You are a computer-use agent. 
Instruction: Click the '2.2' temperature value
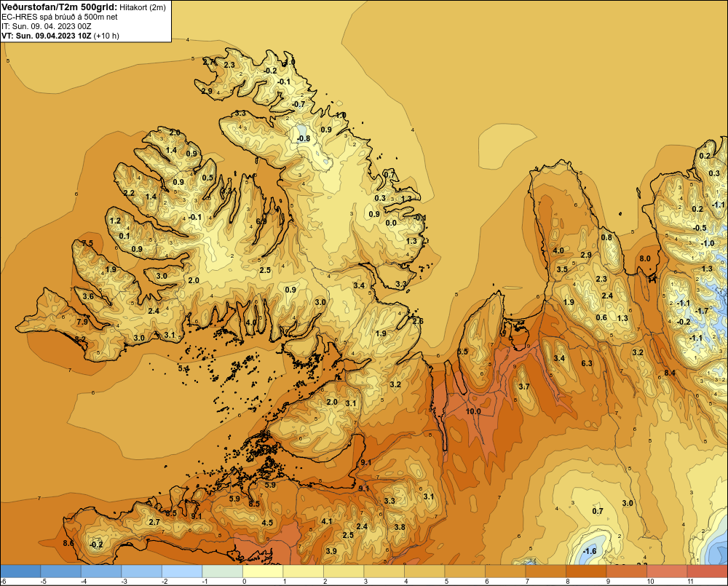(x=129, y=193)
